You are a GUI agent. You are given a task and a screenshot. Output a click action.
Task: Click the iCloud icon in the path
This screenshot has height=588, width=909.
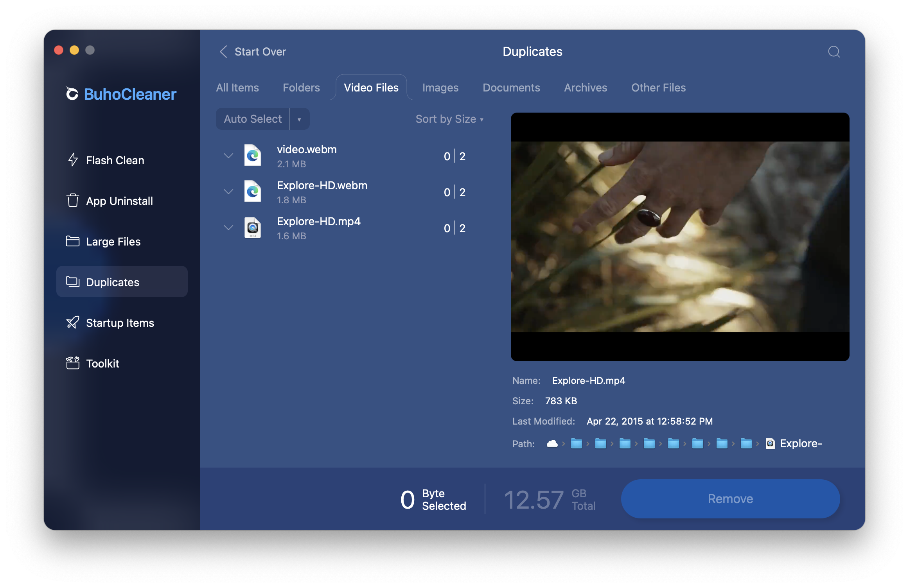click(x=552, y=444)
